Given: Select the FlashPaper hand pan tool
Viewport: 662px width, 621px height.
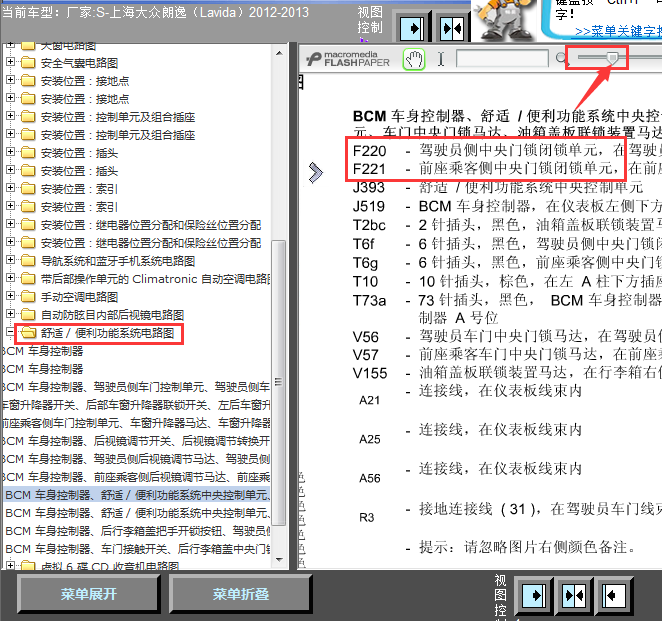Looking at the screenshot, I should coord(414,59).
